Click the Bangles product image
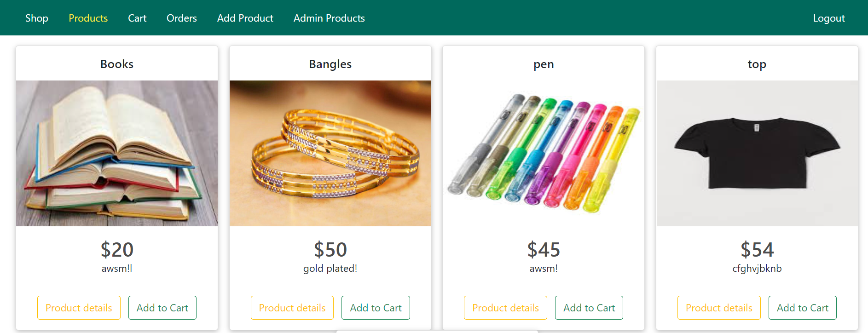This screenshot has height=333, width=868. point(330,153)
